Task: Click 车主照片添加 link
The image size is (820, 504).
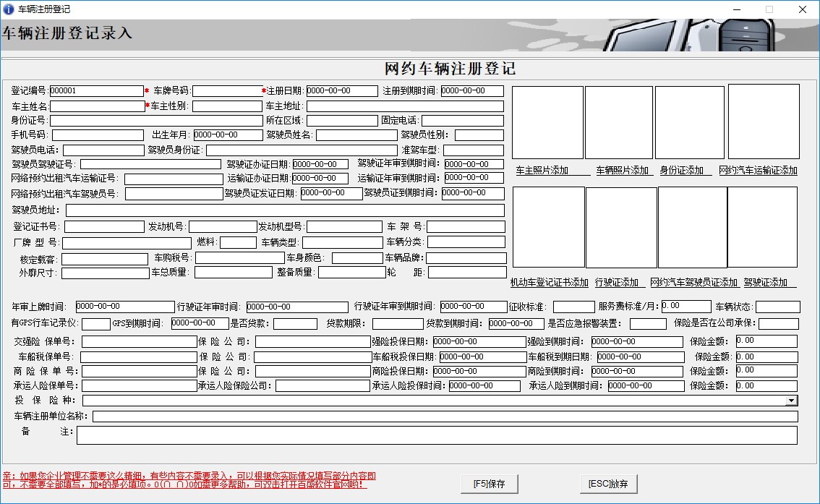Action: tap(542, 171)
